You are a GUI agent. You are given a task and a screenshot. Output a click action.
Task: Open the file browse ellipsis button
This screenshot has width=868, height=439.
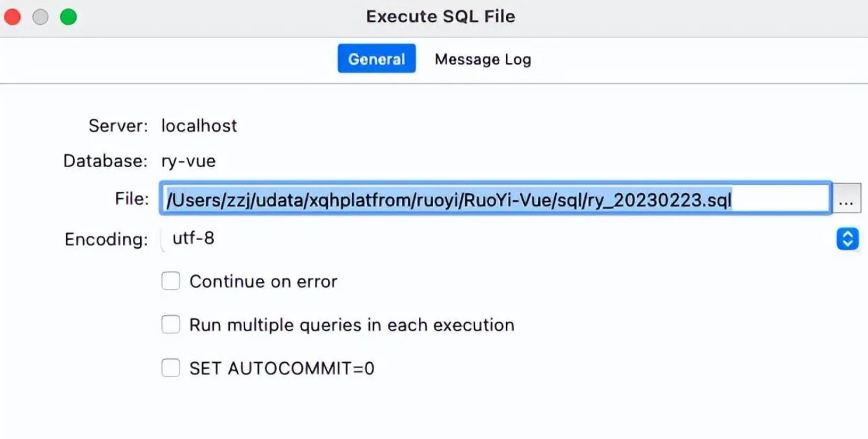coord(847,199)
